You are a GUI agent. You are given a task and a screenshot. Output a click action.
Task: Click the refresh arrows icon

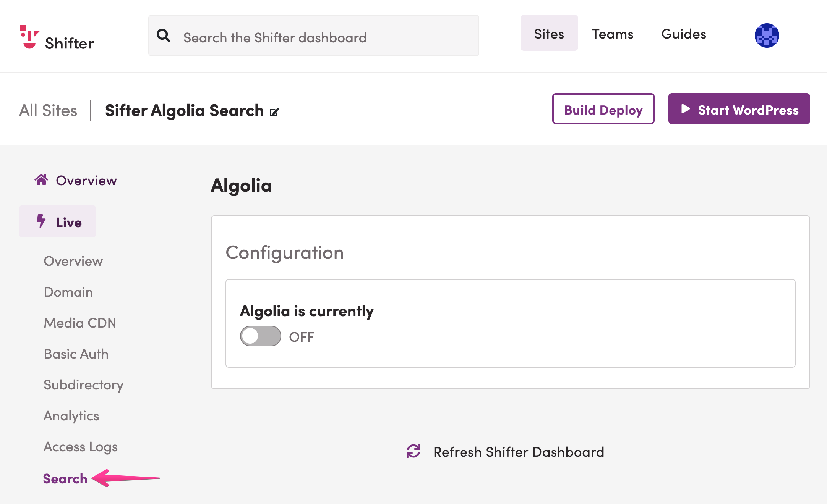point(413,451)
